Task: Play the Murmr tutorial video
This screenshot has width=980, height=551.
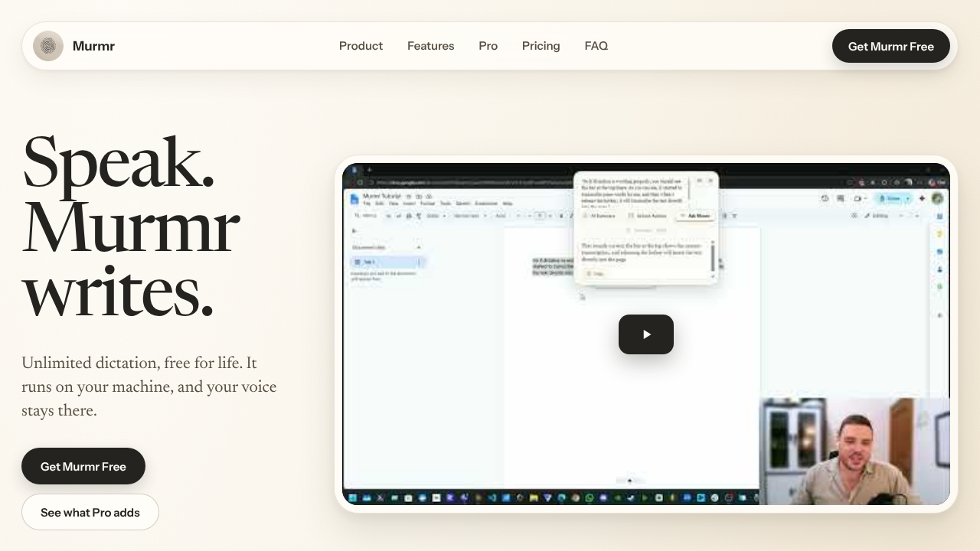Action: 646,334
